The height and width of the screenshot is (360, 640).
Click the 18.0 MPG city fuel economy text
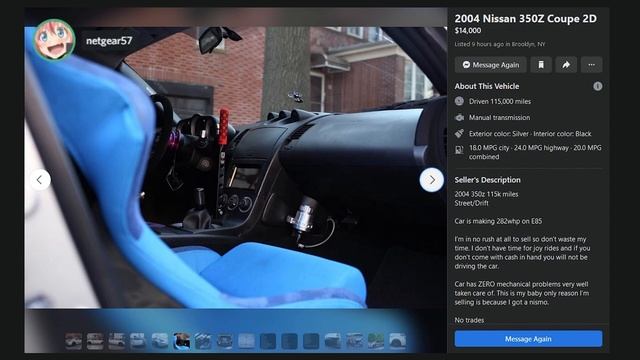(535, 152)
